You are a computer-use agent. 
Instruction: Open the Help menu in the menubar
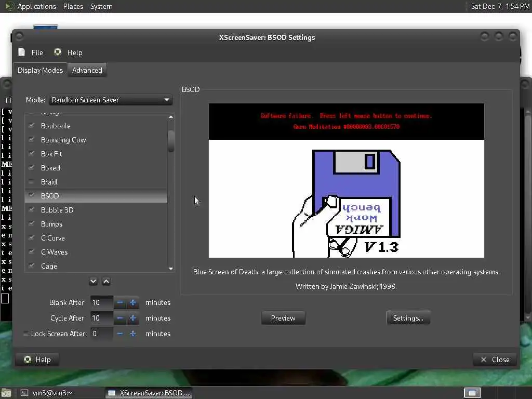tap(75, 52)
